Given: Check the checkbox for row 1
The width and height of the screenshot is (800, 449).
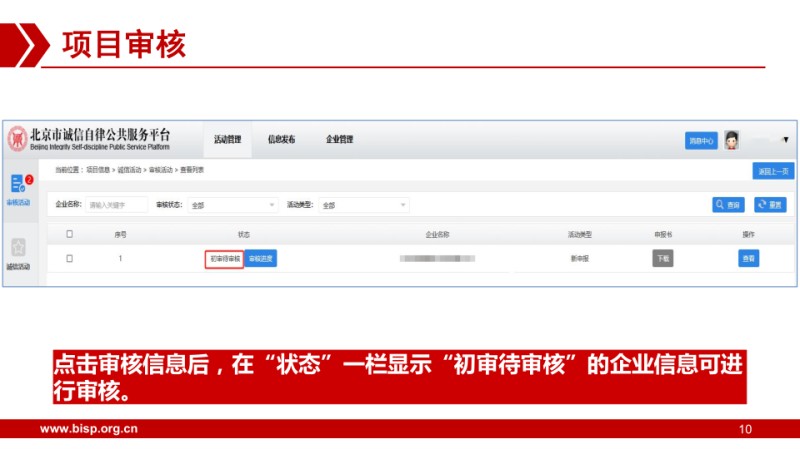Looking at the screenshot, I should point(69,258).
